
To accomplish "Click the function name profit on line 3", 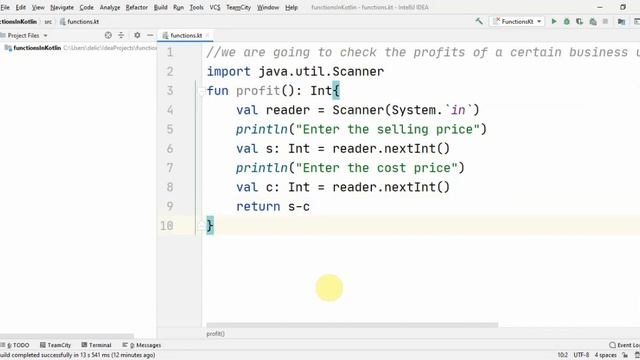I will click(258, 91).
